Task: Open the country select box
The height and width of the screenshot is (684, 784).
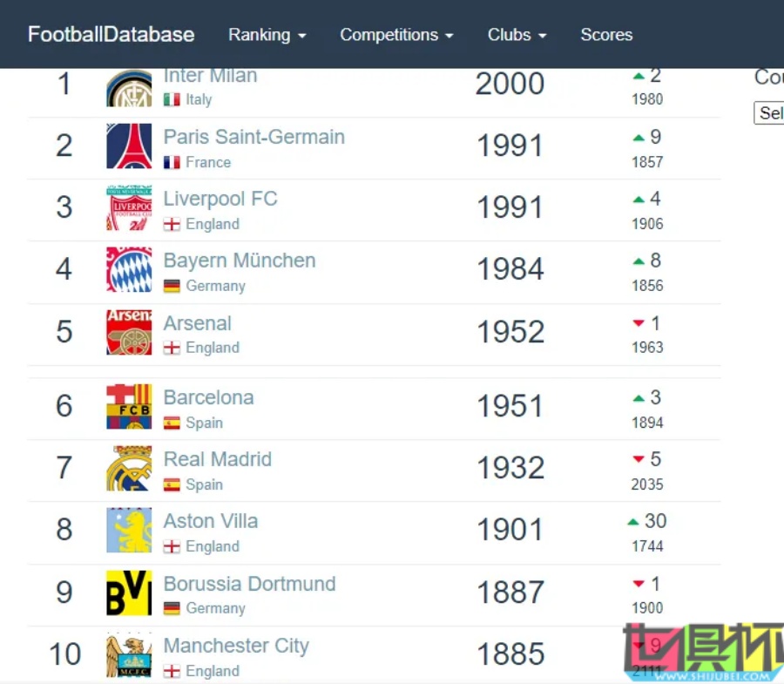Action: tap(768, 113)
